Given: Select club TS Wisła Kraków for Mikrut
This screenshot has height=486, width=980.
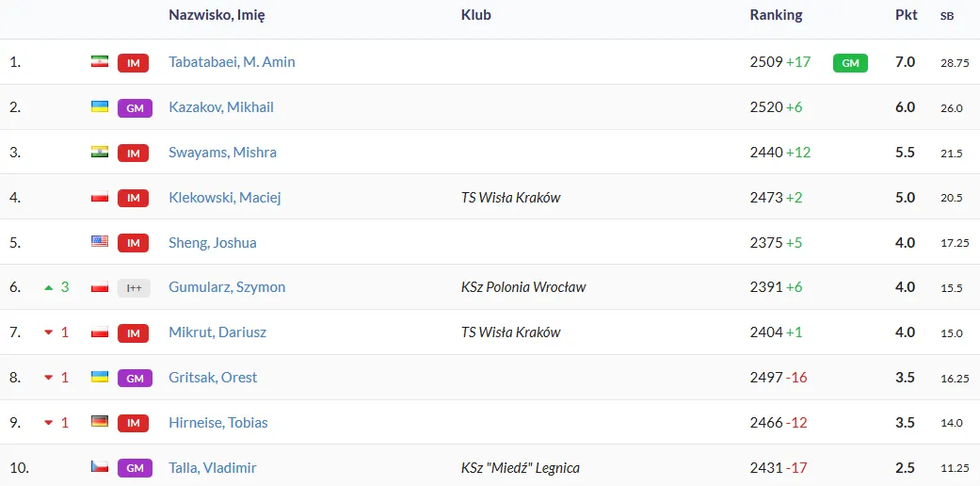Looking at the screenshot, I should pyautogui.click(x=510, y=332).
